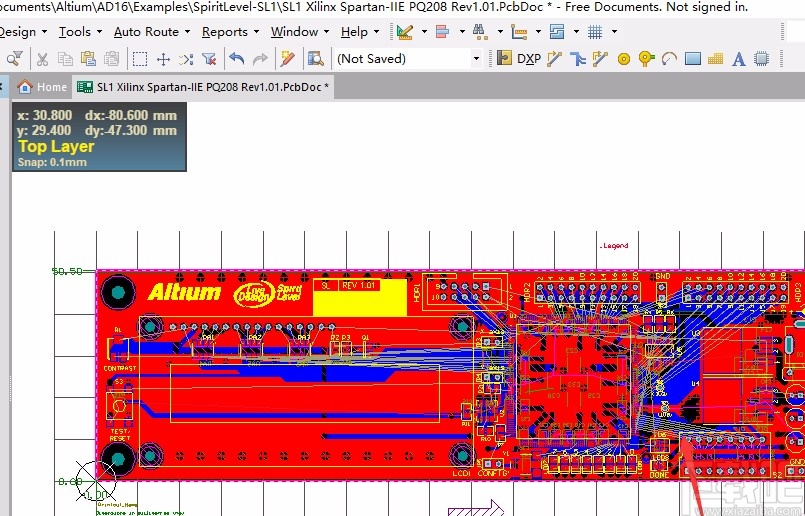Expand the Utility Tools dropdown arrow
Image resolution: width=805 pixels, height=516 pixels.
tap(424, 32)
